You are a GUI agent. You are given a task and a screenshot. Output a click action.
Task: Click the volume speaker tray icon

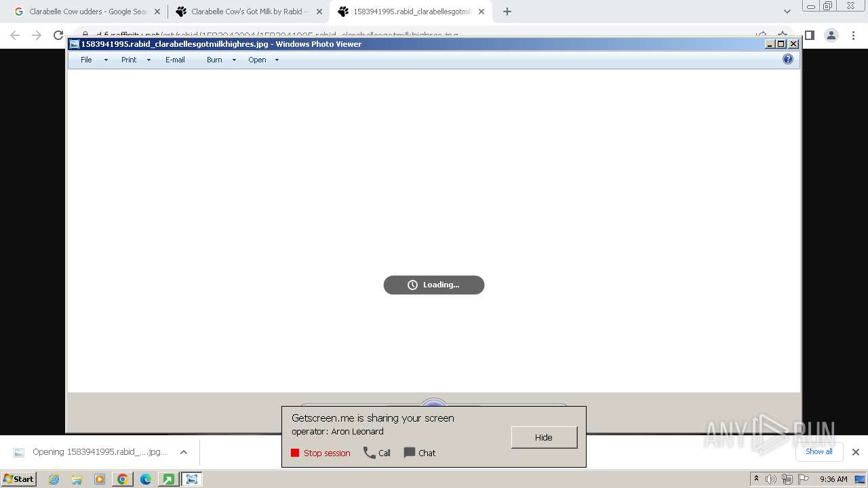pyautogui.click(x=771, y=479)
